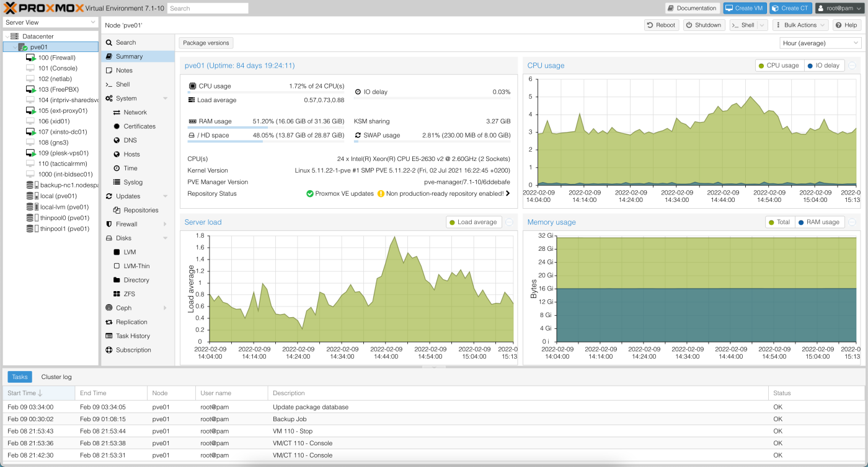The height and width of the screenshot is (467, 868).
Task: Expand the Bulk Actions menu
Action: coord(800,25)
